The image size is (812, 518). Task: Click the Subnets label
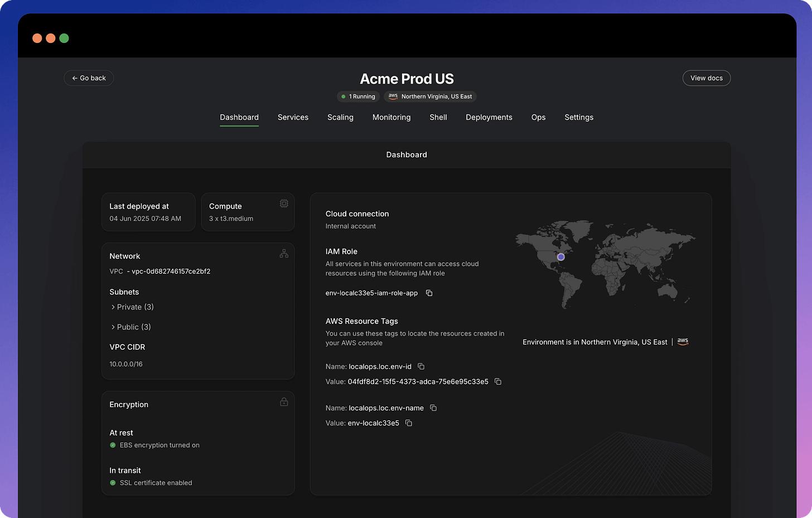click(x=124, y=292)
